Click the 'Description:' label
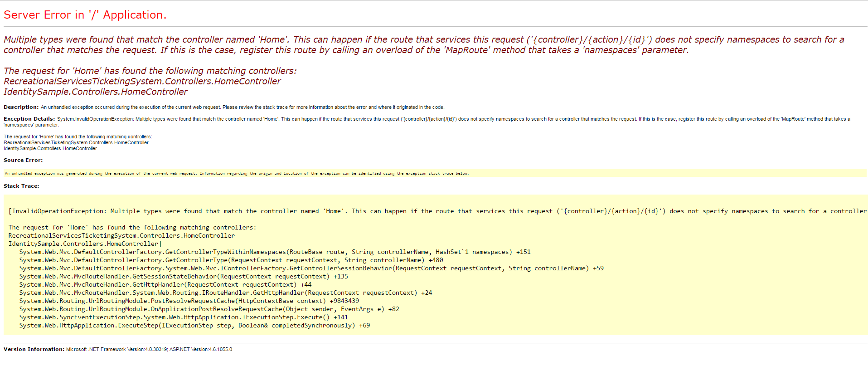This screenshot has width=868, height=366. tap(21, 107)
